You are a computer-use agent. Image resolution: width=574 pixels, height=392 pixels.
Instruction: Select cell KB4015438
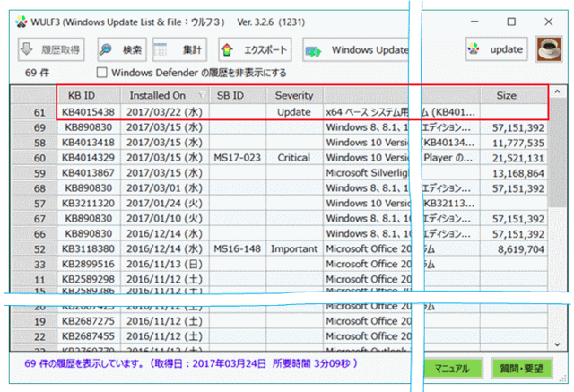[89, 112]
